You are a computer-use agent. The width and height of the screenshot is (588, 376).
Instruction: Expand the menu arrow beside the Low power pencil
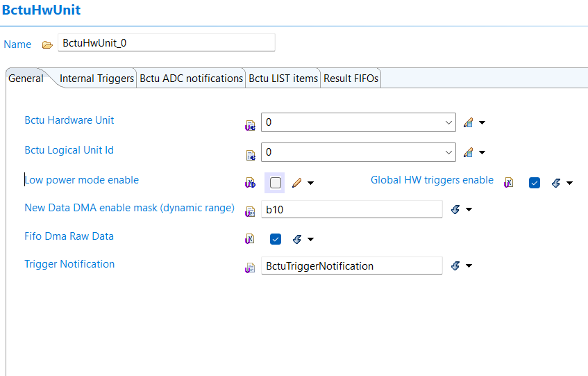click(x=311, y=183)
